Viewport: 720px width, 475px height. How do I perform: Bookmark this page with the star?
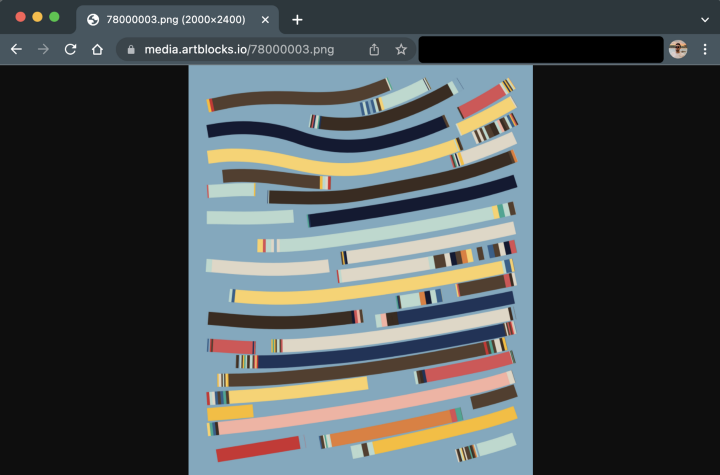click(x=401, y=49)
